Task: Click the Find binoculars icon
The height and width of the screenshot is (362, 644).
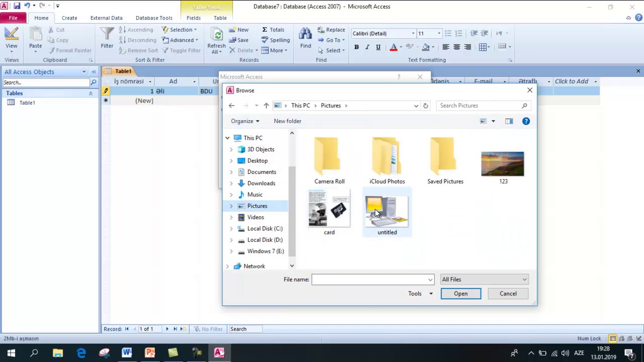Action: 305,38
